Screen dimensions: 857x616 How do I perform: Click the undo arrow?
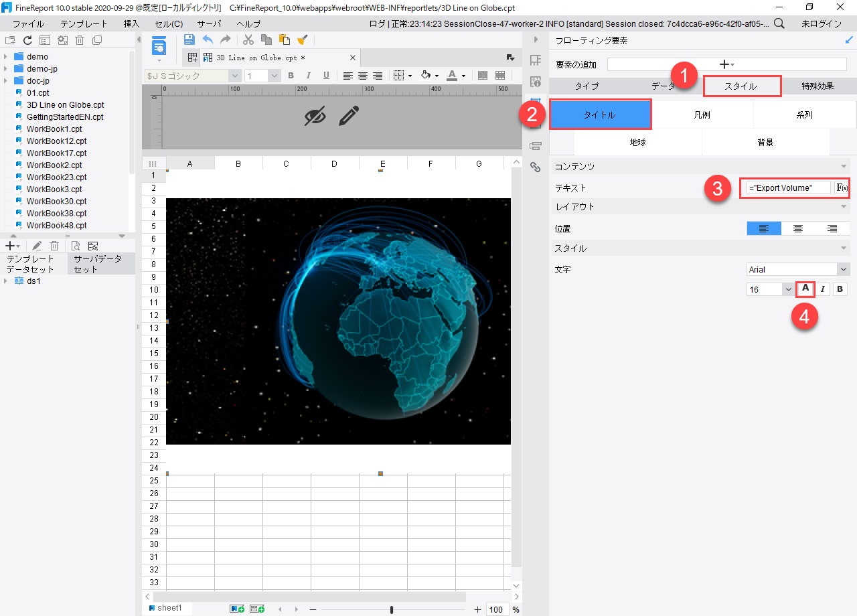click(208, 40)
